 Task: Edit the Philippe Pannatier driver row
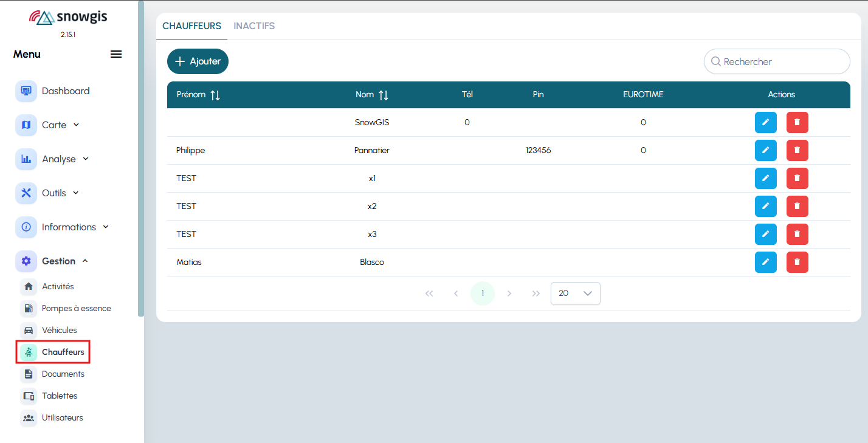tap(765, 151)
